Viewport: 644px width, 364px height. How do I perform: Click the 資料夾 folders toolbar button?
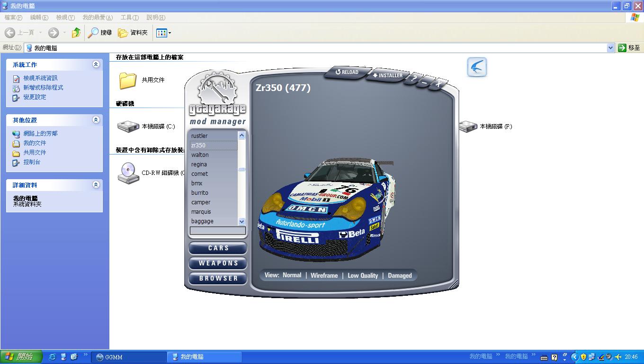coord(133,33)
